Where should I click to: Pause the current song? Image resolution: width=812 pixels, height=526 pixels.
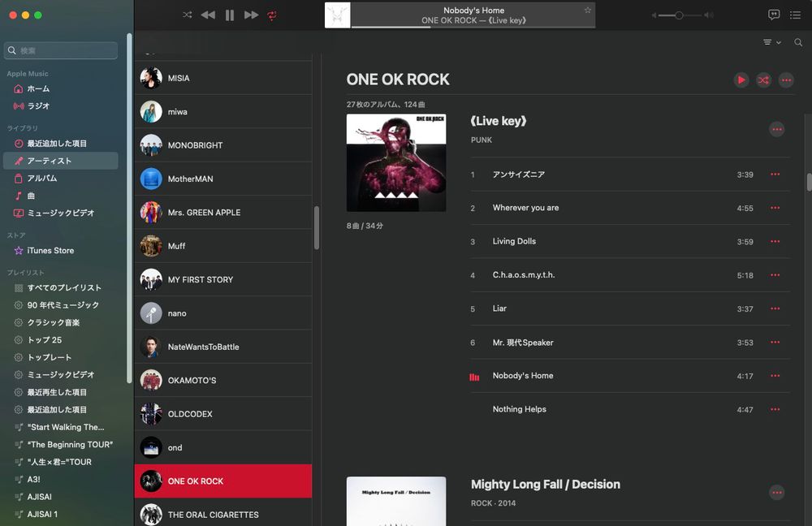point(230,15)
